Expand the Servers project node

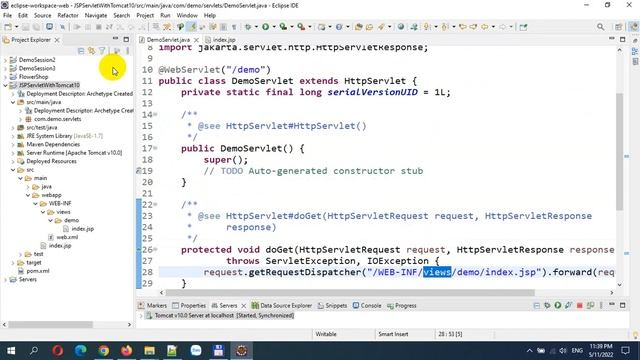click(x=5, y=280)
